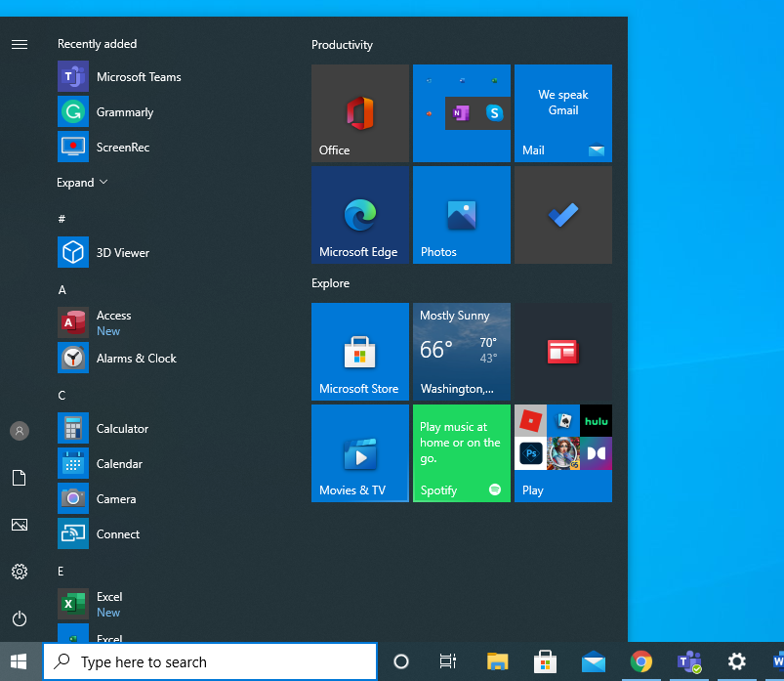This screenshot has width=784, height=681.
Task: Click the Power button in the Start rail
Action: [20, 618]
